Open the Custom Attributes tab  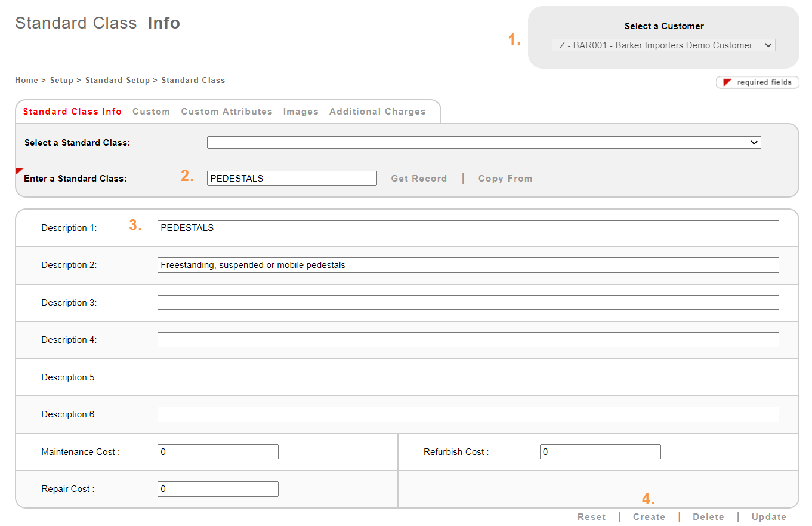(227, 112)
